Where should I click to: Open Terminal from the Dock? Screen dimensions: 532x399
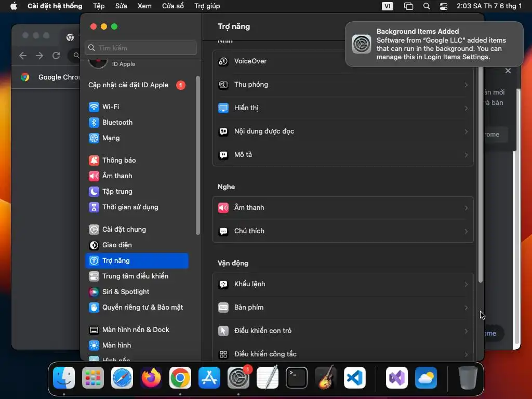click(297, 378)
